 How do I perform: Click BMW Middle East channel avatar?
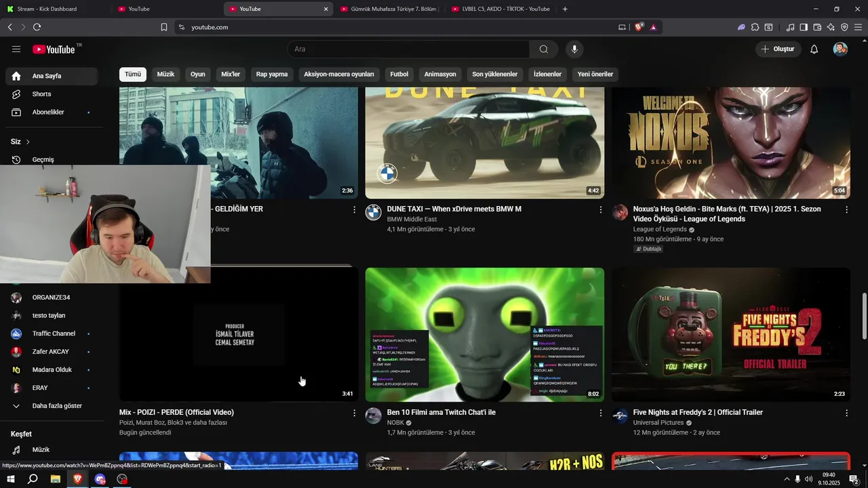(374, 212)
